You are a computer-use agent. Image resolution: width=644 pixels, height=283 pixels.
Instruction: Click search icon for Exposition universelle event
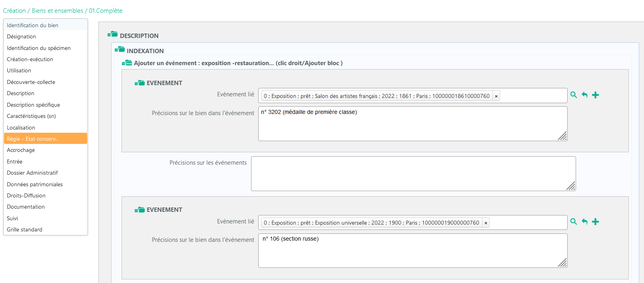coord(574,221)
